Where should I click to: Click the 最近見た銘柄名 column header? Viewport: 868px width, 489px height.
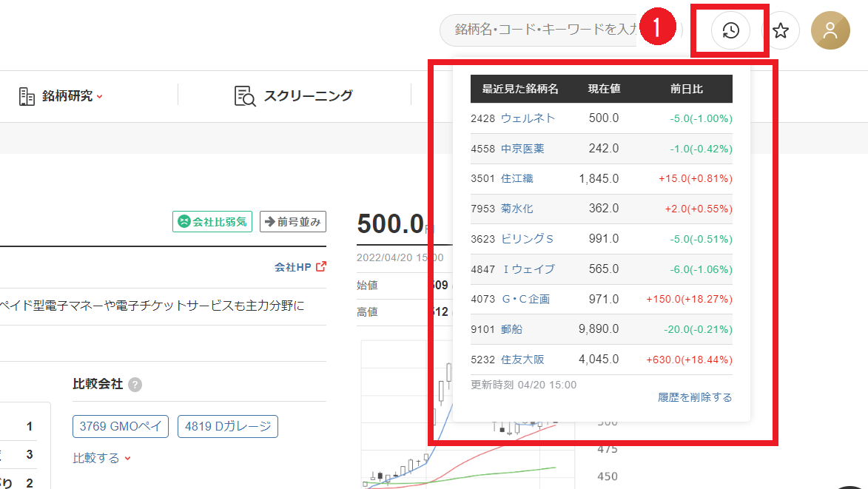coord(519,89)
